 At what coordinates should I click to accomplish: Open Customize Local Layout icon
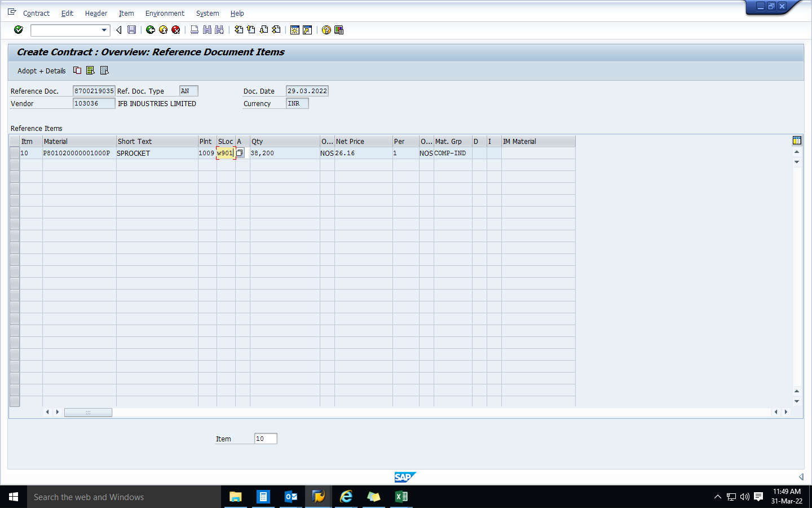tap(339, 30)
